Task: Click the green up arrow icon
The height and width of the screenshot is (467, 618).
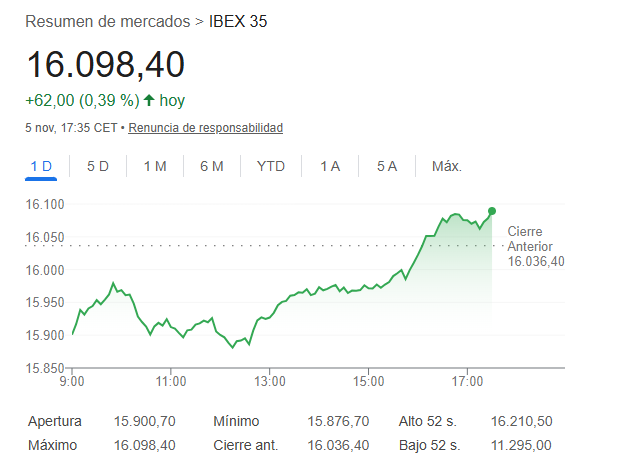Action: tap(149, 100)
